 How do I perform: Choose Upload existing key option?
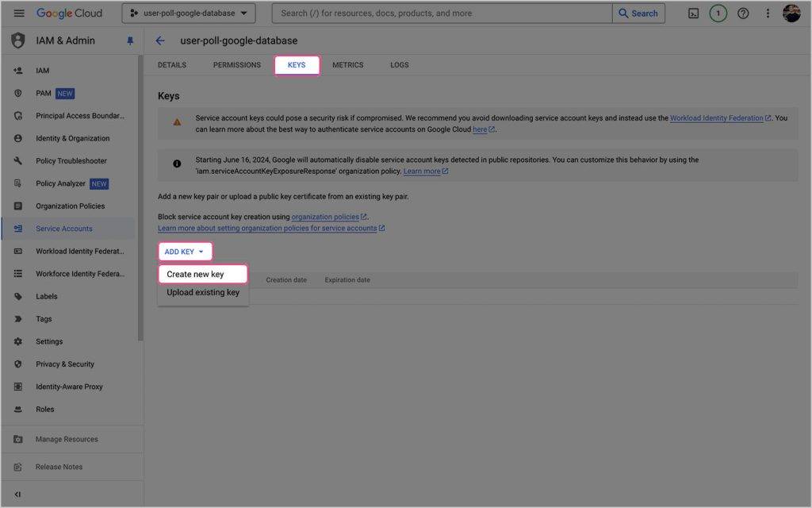coord(203,292)
